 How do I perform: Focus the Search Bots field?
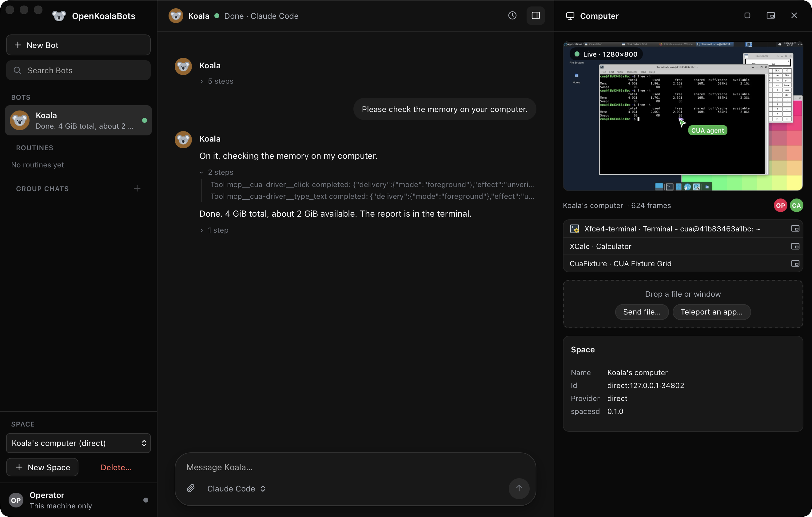[78, 70]
